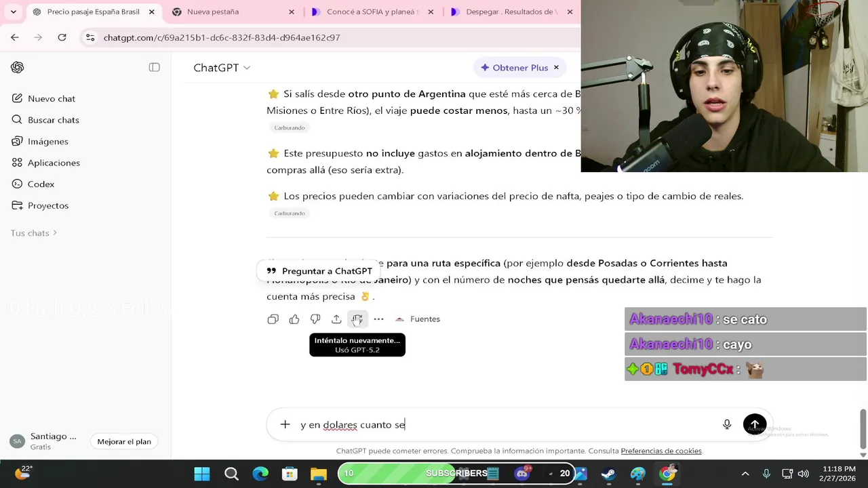
Task: Click Preguntar a ChatGPT popup
Action: tap(319, 271)
